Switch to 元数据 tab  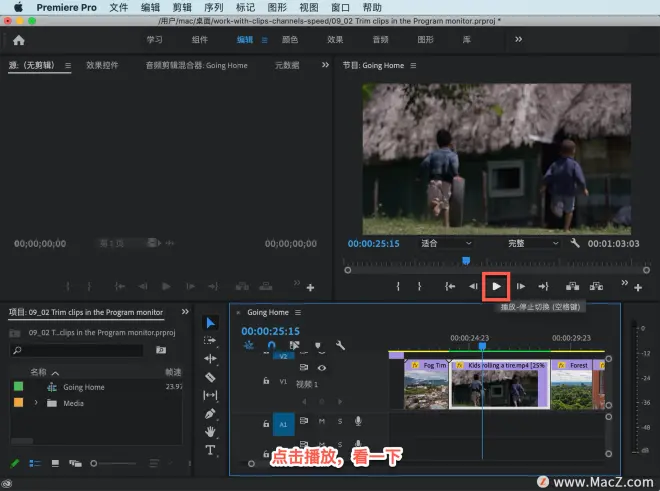click(287, 65)
